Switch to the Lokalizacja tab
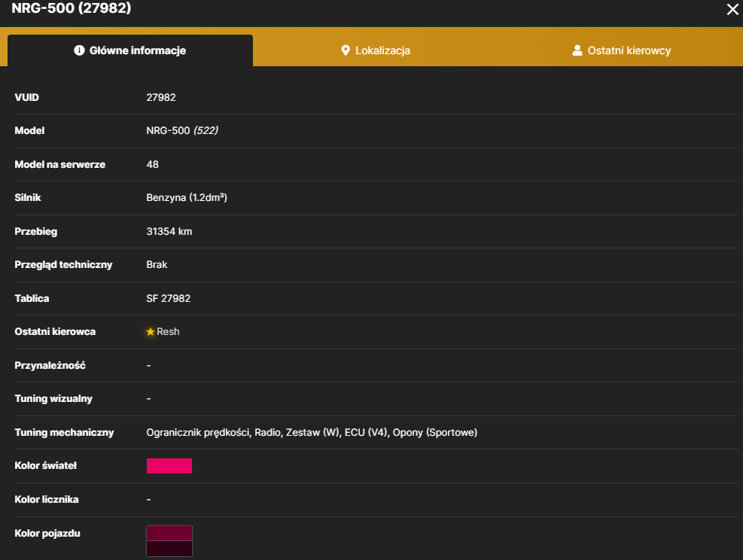The image size is (743, 560). click(376, 50)
